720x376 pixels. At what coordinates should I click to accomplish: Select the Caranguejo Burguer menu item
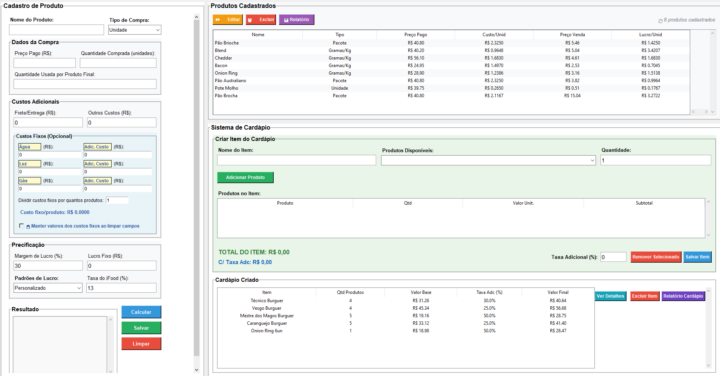(406, 323)
